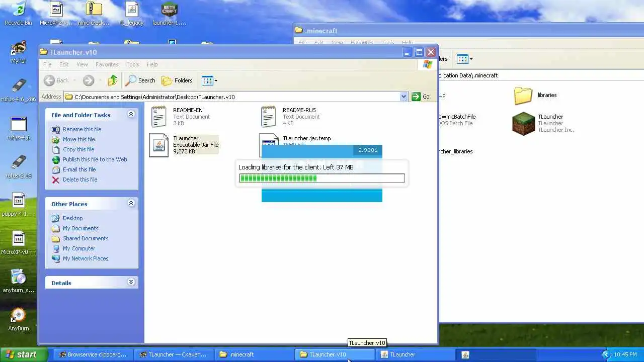Image resolution: width=644 pixels, height=362 pixels.
Task: Go to My Computer in Other Places
Action: [x=79, y=248]
